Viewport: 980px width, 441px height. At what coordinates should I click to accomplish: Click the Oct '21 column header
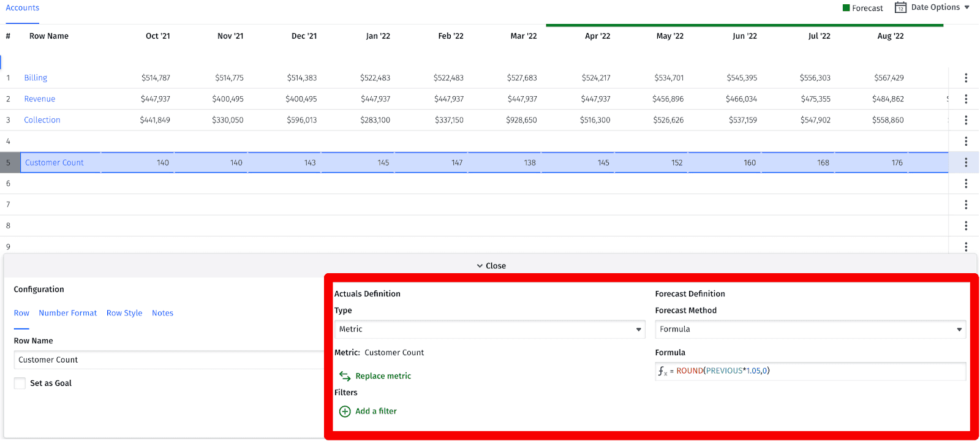[x=158, y=36]
